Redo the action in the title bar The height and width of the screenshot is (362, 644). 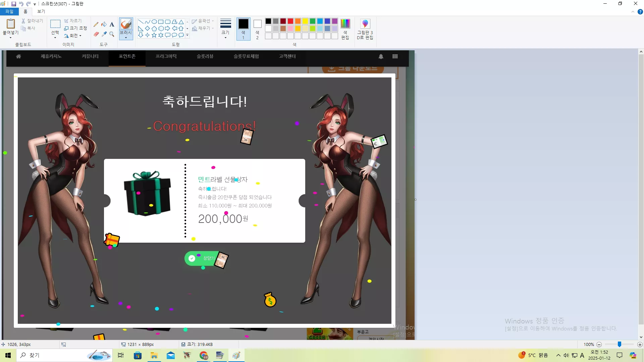click(x=28, y=4)
